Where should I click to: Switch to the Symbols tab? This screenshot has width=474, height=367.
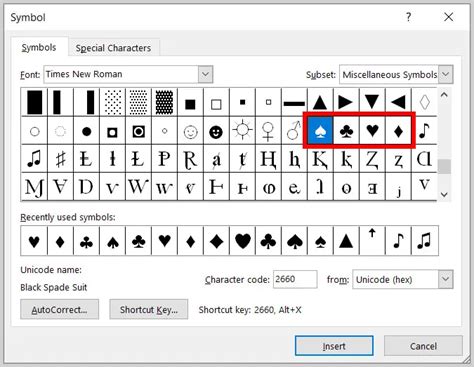[39, 47]
